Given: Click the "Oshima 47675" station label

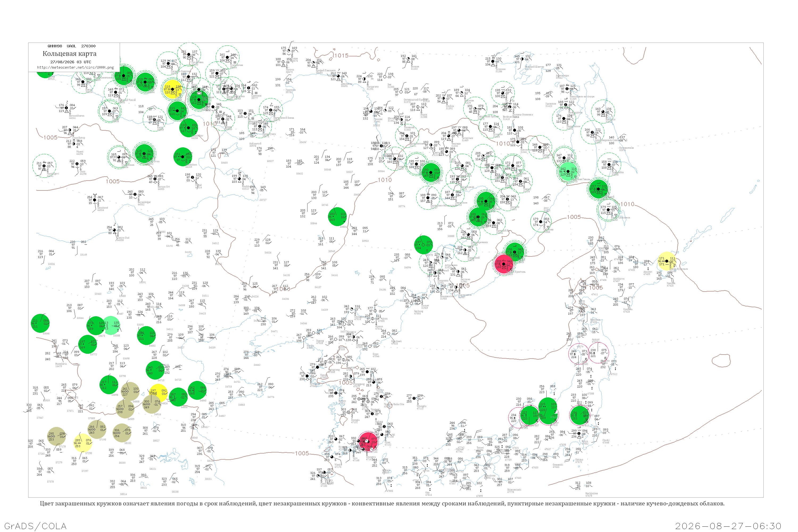Looking at the screenshot, I should 579,461.
